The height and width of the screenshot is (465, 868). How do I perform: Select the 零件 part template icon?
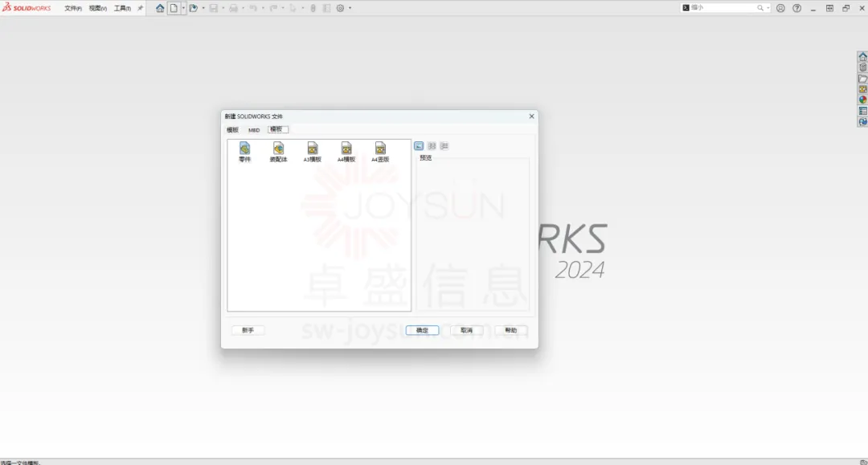click(244, 149)
